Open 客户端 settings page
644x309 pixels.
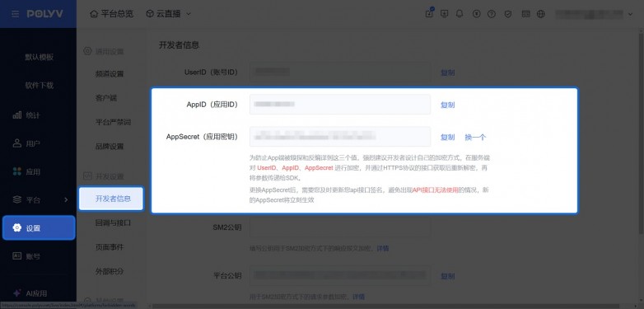coord(106,98)
